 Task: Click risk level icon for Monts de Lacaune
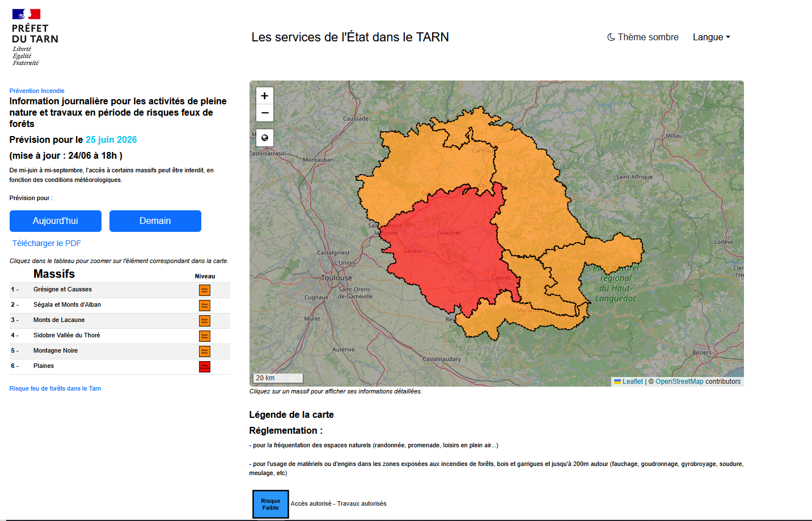(x=205, y=321)
